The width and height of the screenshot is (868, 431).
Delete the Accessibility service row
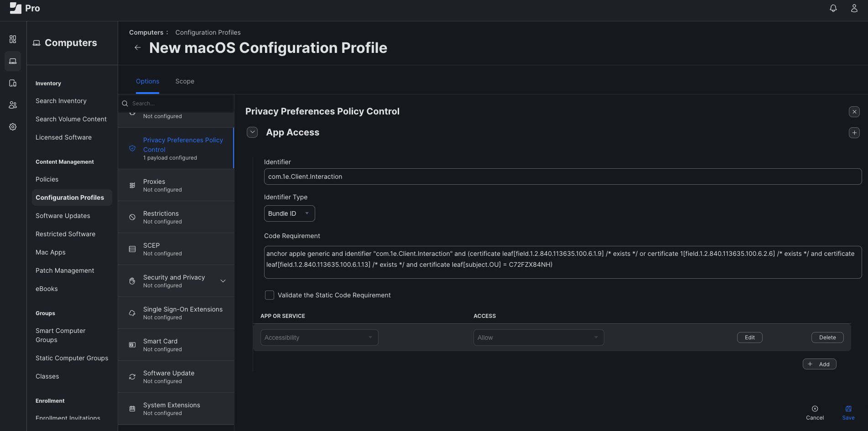pyautogui.click(x=827, y=338)
